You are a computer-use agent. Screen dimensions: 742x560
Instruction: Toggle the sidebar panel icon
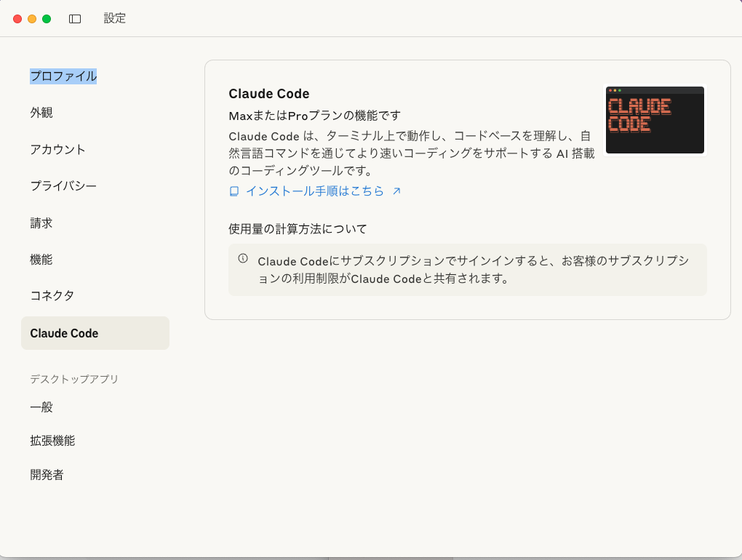pos(75,19)
